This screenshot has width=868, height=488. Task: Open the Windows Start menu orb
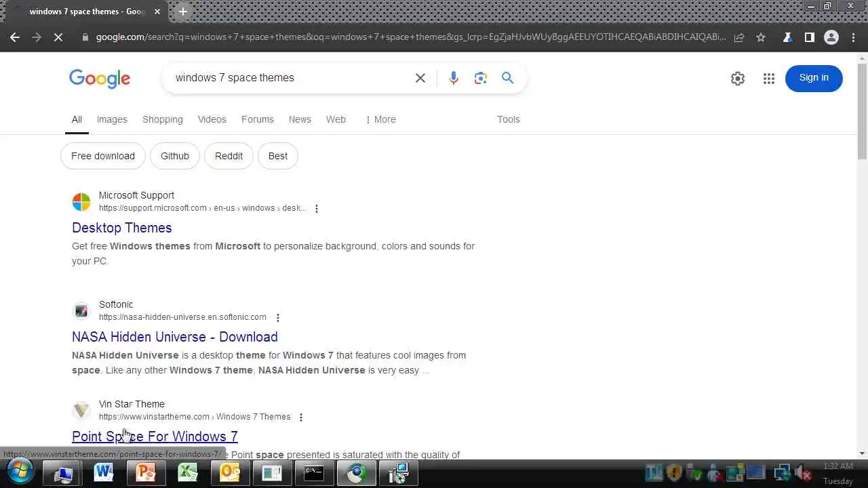click(20, 472)
